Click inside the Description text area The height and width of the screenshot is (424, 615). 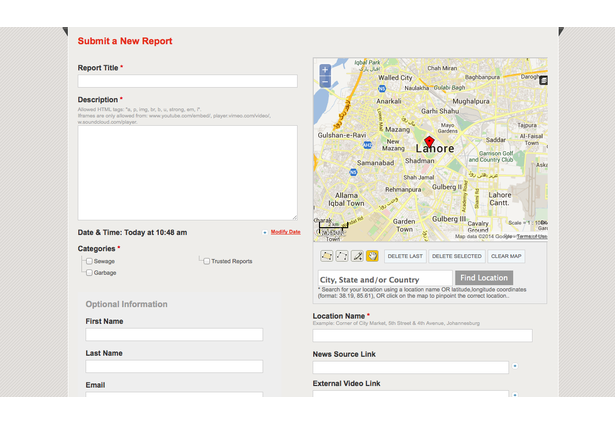tap(187, 173)
